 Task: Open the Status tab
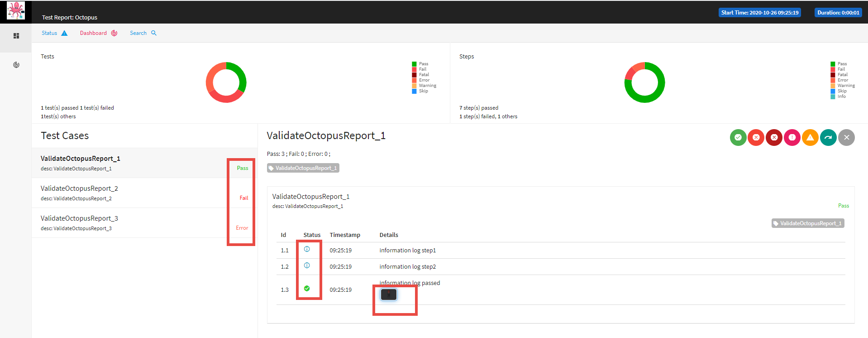point(54,33)
